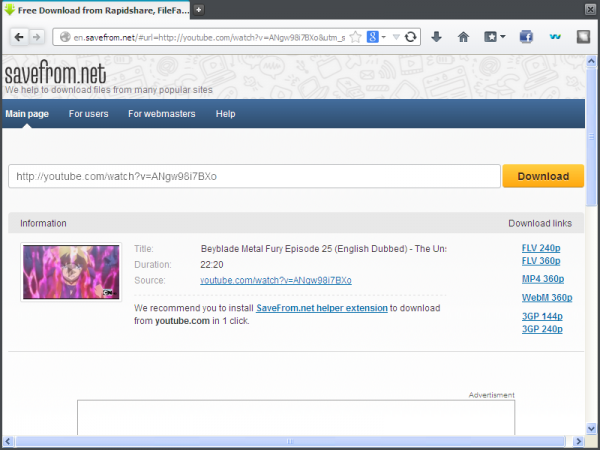Click the Facebook toolbar icon
This screenshot has width=600, height=450.
pyautogui.click(x=526, y=37)
